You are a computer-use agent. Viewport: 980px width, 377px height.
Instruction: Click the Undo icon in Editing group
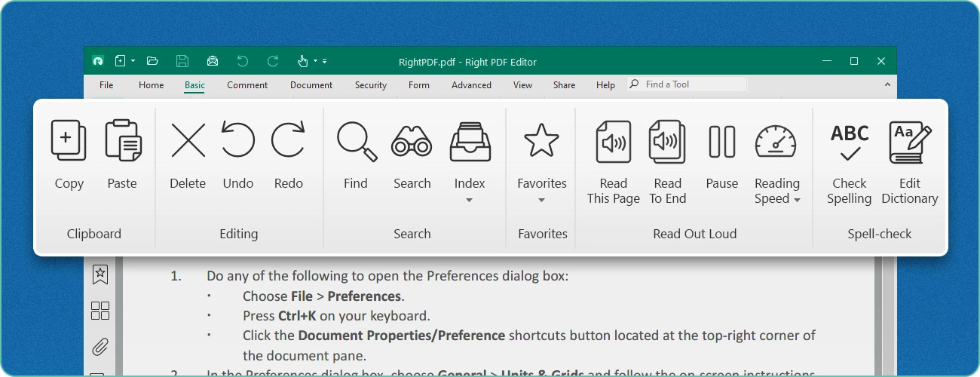238,140
